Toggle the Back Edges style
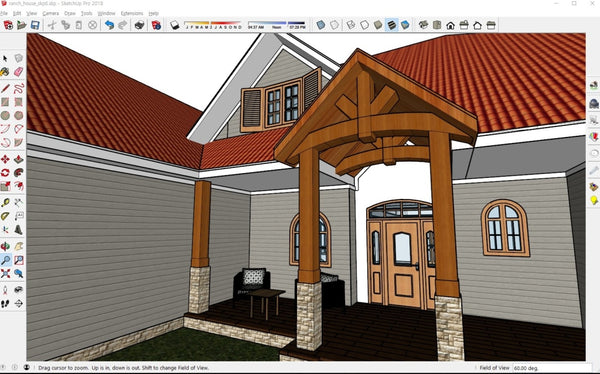Image resolution: width=600 pixels, height=374 pixels. click(x=334, y=25)
